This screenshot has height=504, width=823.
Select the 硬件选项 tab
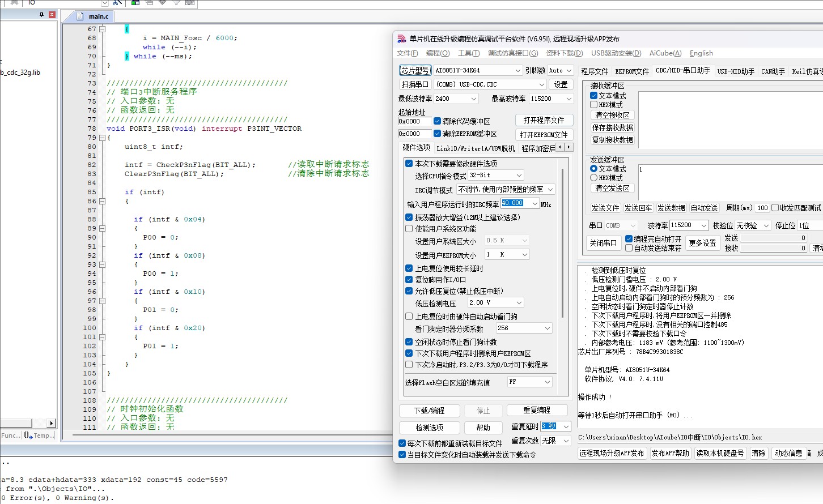pyautogui.click(x=416, y=148)
